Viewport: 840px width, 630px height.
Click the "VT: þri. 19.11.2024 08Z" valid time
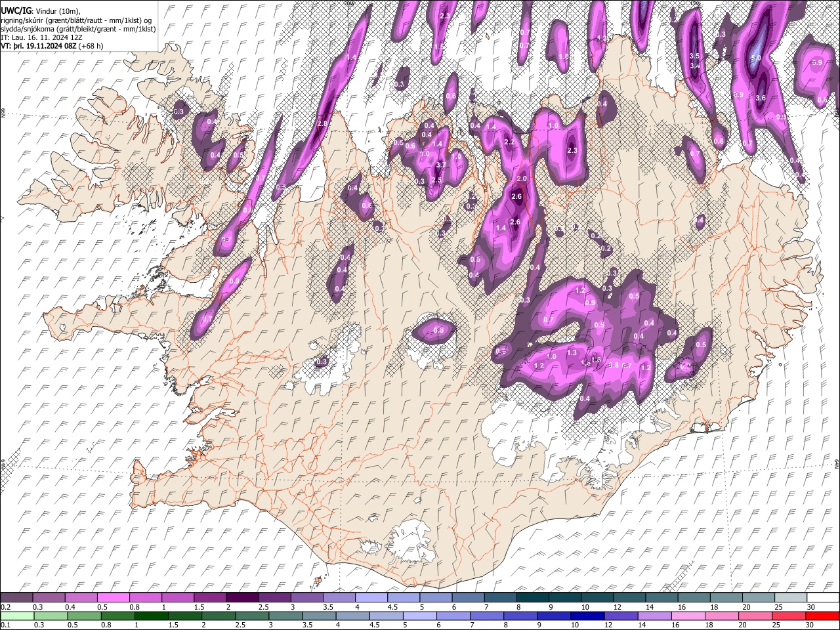pos(38,47)
